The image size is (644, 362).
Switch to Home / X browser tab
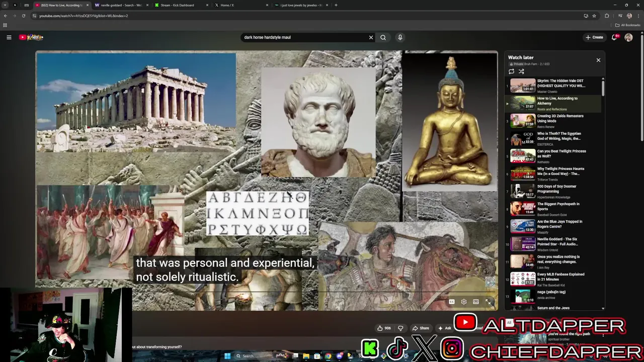pyautogui.click(x=241, y=5)
